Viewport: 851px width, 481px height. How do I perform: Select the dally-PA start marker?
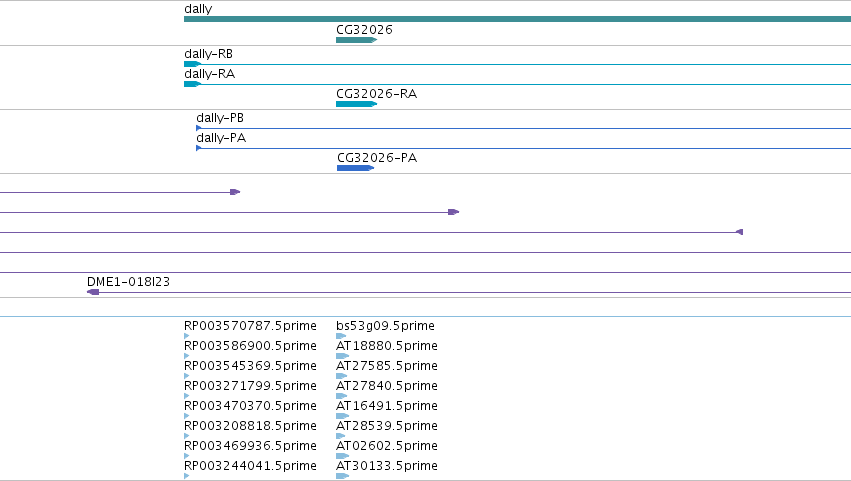pyautogui.click(x=199, y=148)
